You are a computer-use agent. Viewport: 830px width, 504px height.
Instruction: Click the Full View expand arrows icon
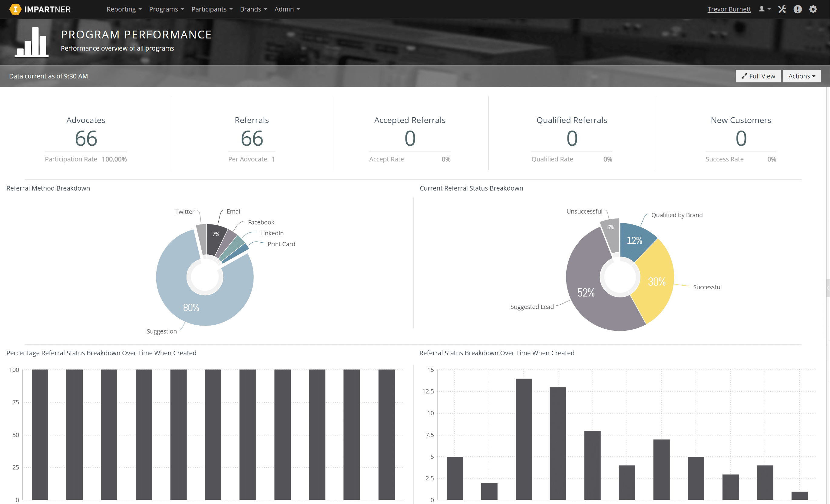coord(744,76)
